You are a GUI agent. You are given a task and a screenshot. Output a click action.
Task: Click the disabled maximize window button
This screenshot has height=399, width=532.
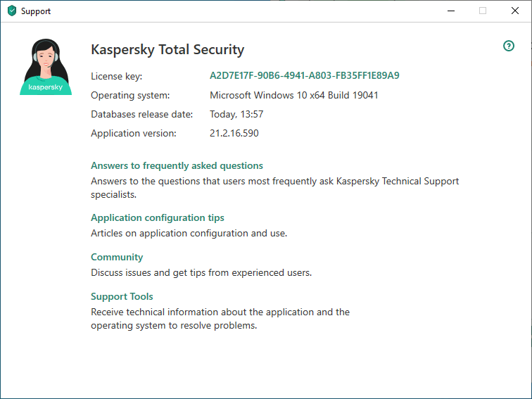[482, 11]
